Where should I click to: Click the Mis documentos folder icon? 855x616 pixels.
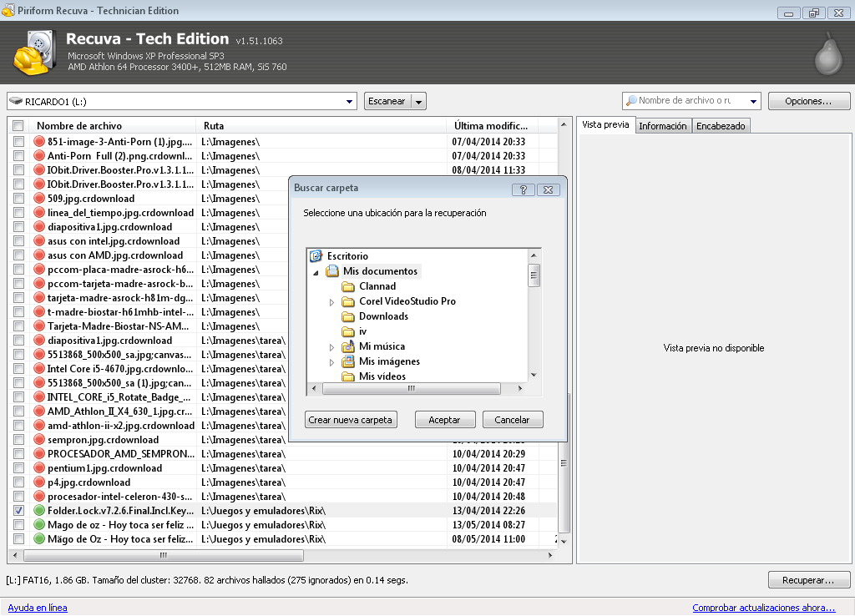332,271
